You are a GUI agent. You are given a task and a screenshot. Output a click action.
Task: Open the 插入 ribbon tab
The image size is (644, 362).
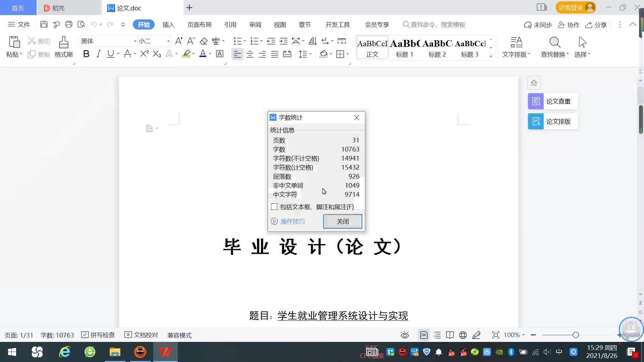[168, 25]
